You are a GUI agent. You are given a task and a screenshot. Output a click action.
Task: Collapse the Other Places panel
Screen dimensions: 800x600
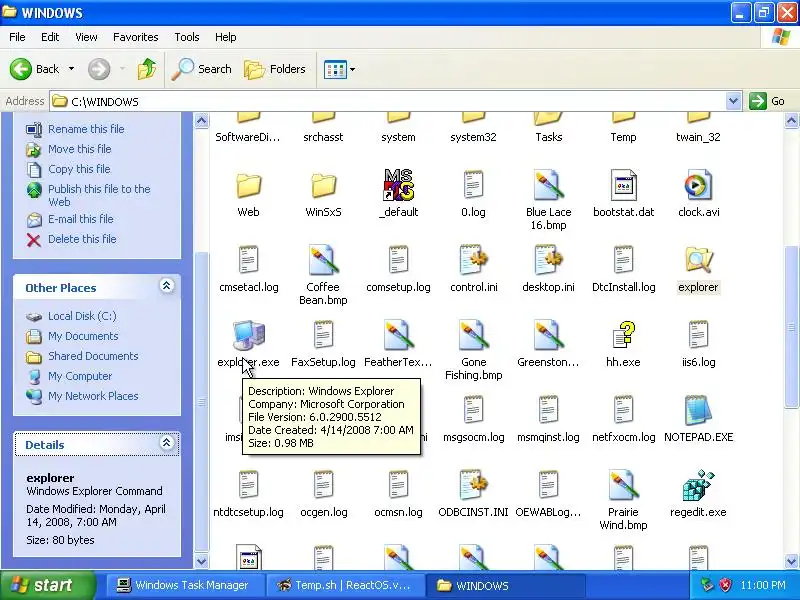coord(166,286)
